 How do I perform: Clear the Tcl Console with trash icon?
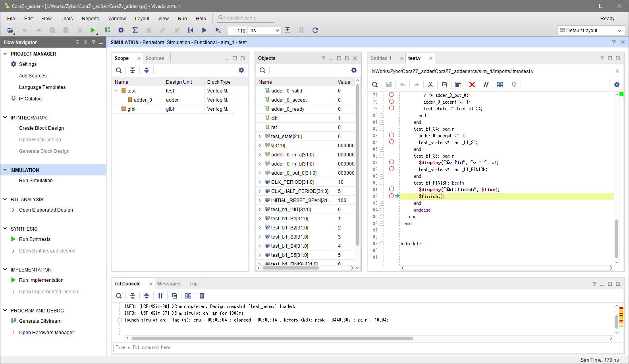[202, 296]
